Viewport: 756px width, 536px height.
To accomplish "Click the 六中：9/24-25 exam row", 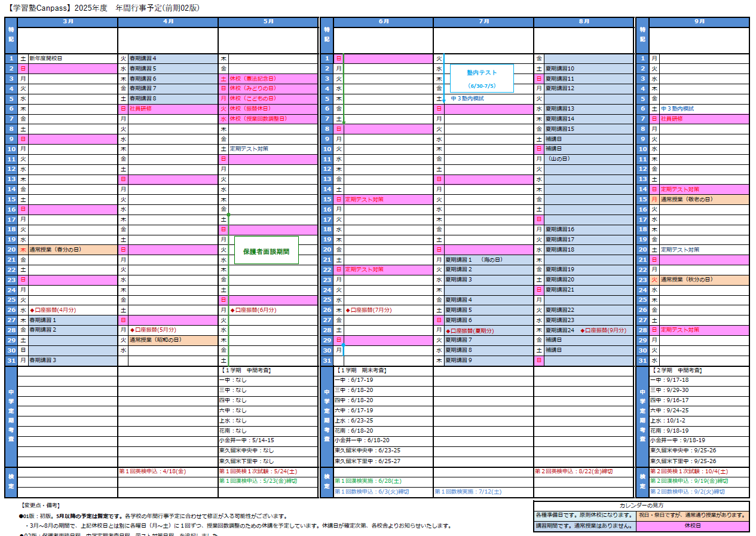I will (699, 411).
